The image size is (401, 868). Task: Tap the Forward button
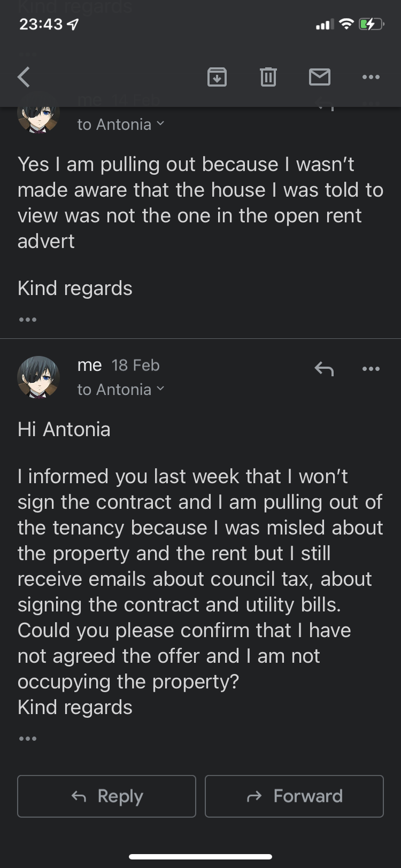click(x=294, y=796)
